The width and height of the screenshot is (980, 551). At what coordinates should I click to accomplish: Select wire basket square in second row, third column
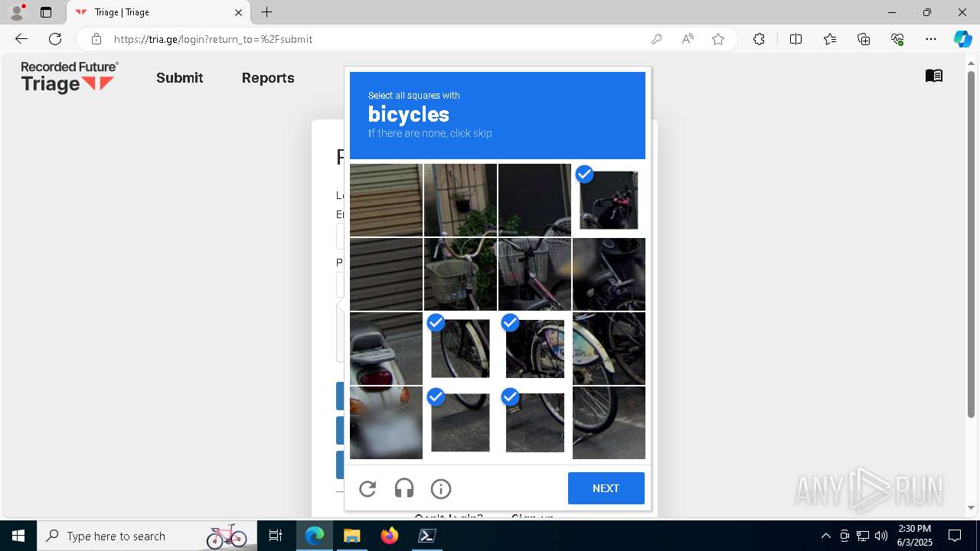(x=534, y=274)
